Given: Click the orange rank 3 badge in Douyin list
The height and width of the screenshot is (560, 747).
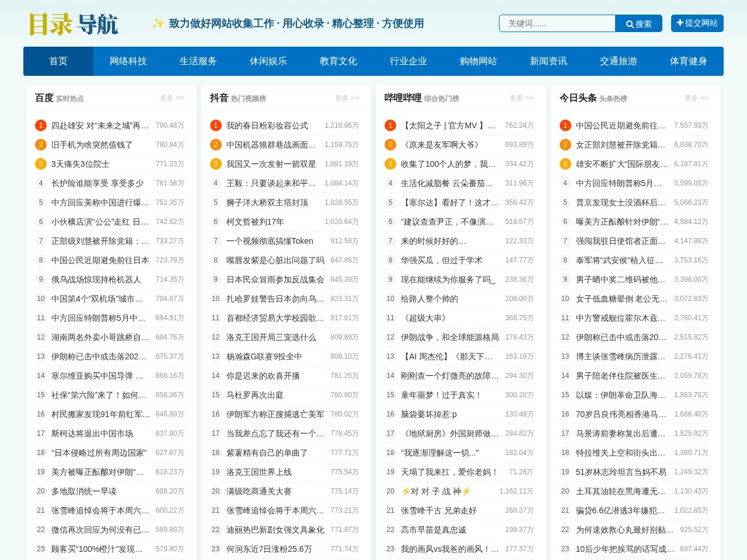Looking at the screenshot, I should click(215, 164).
